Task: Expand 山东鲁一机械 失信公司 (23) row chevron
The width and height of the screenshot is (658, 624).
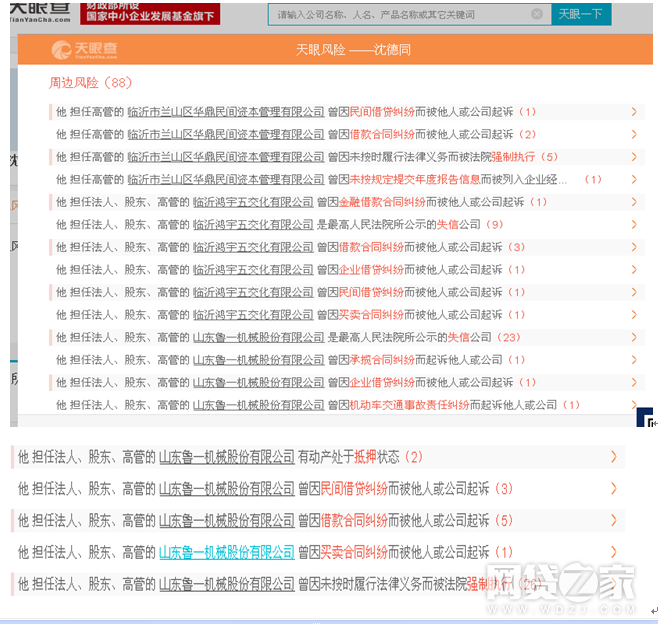Action: click(634, 337)
